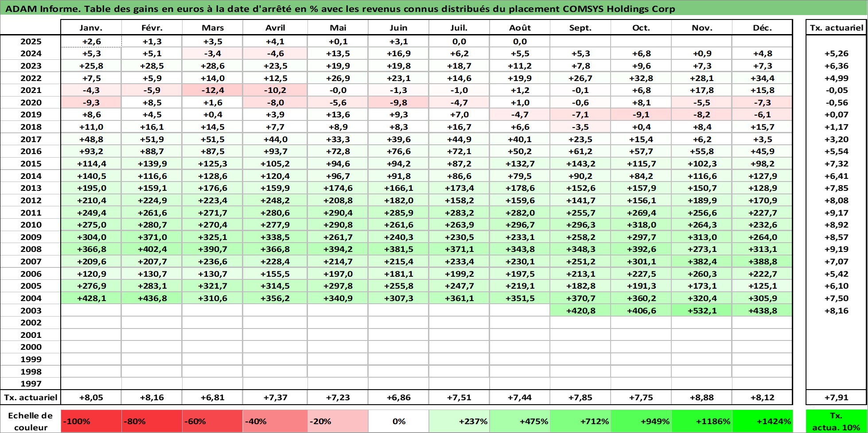Click the 'Tx. actua. 10%' green cell
Image resolution: width=868 pixels, height=433 pixels.
pos(836,421)
